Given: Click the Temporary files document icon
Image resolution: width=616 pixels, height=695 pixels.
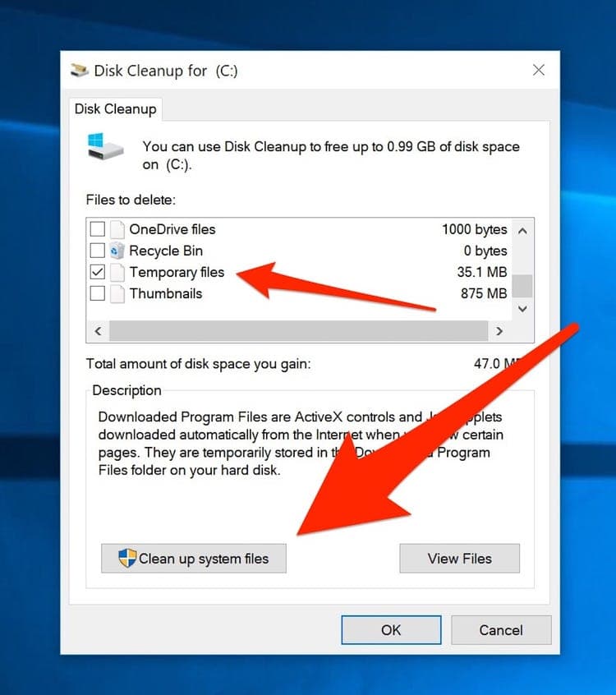Looking at the screenshot, I should point(117,272).
